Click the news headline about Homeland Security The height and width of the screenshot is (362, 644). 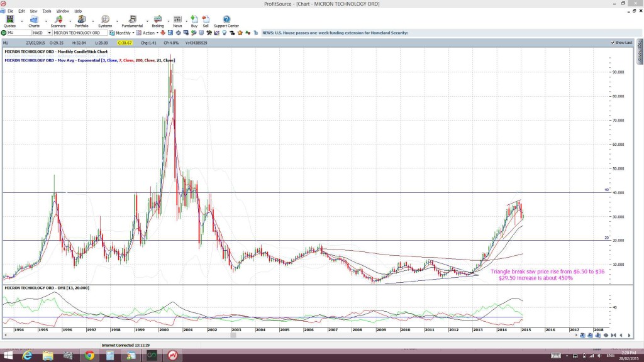tap(335, 33)
